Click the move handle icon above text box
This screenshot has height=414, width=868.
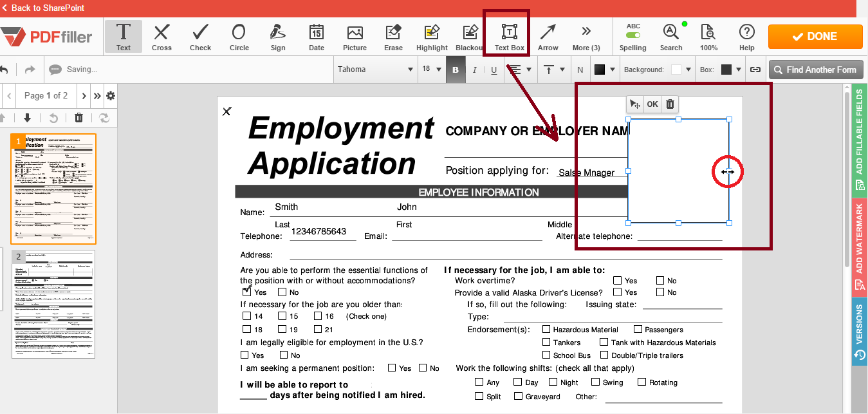pyautogui.click(x=635, y=104)
